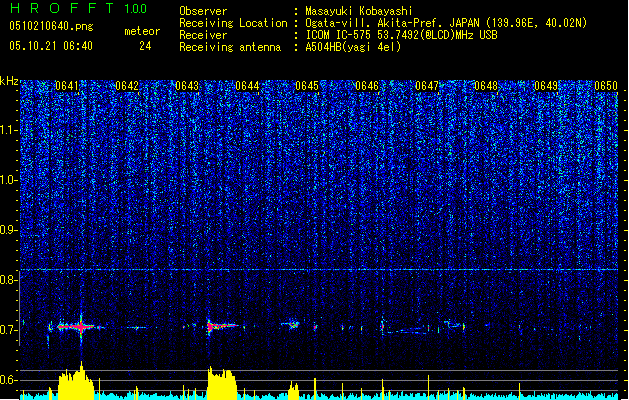This screenshot has height=400, width=629.
Task: Select the filename 0510210640.png
Action: point(51,27)
